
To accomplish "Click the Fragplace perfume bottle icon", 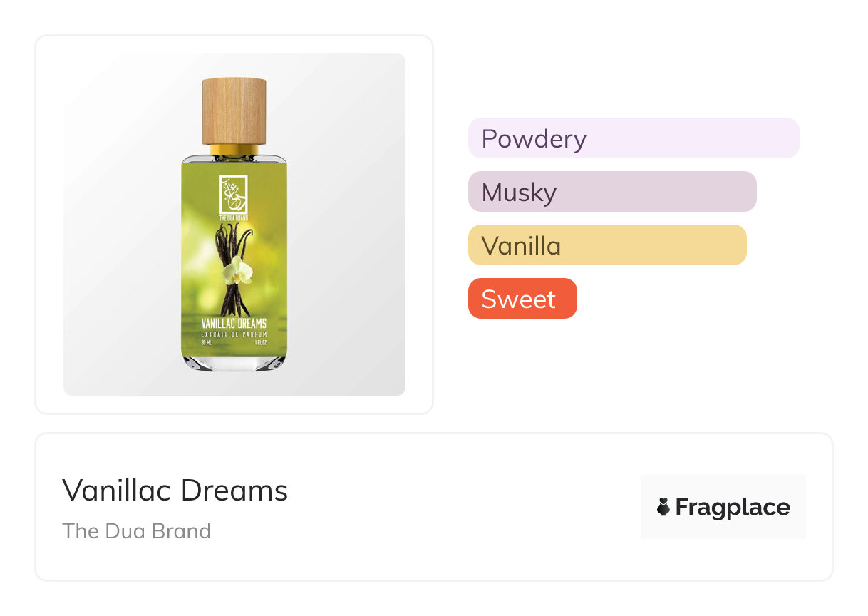I will tap(663, 507).
